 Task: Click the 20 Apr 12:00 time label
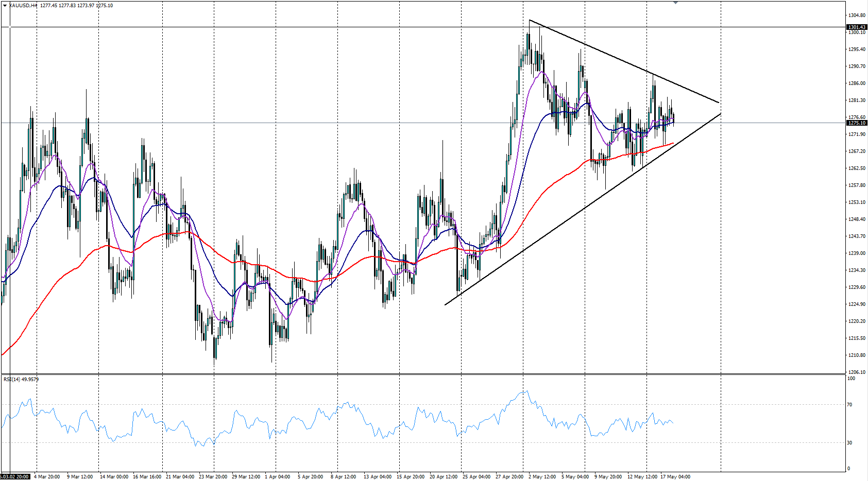pos(444,477)
